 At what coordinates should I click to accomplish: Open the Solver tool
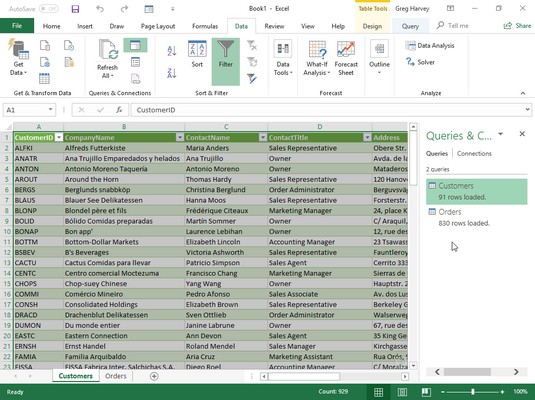420,62
